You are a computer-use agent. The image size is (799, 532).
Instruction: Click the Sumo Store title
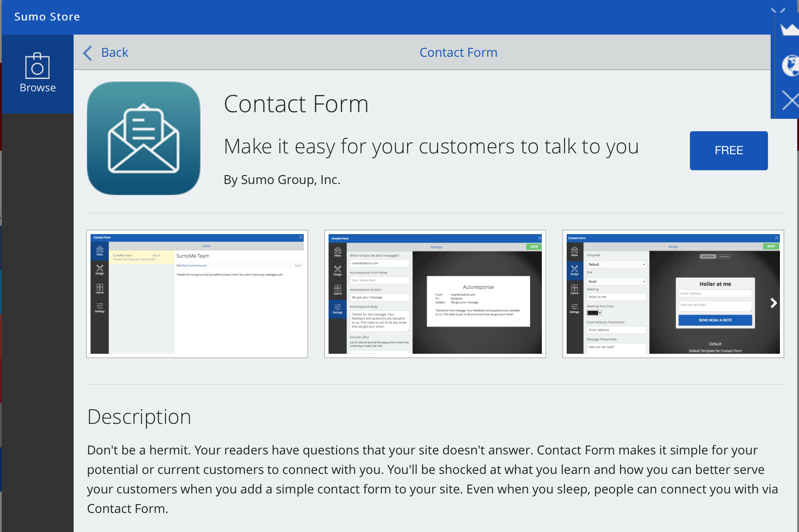coord(47,17)
